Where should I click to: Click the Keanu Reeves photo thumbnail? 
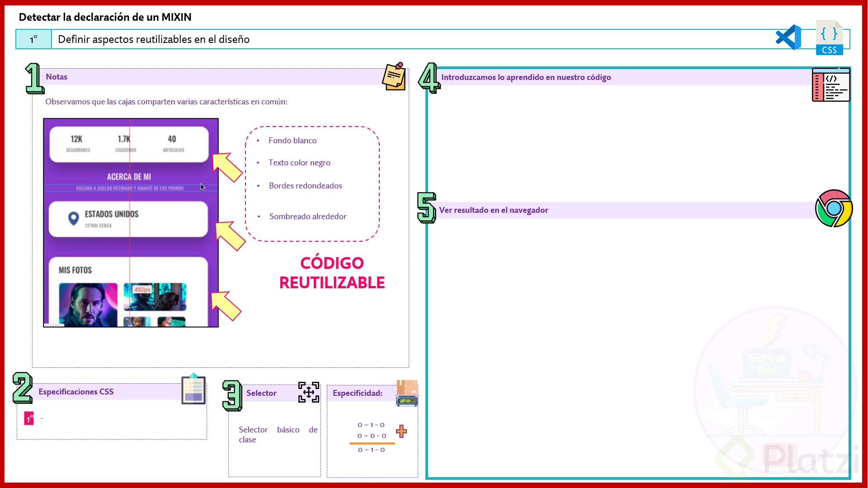pyautogui.click(x=88, y=304)
